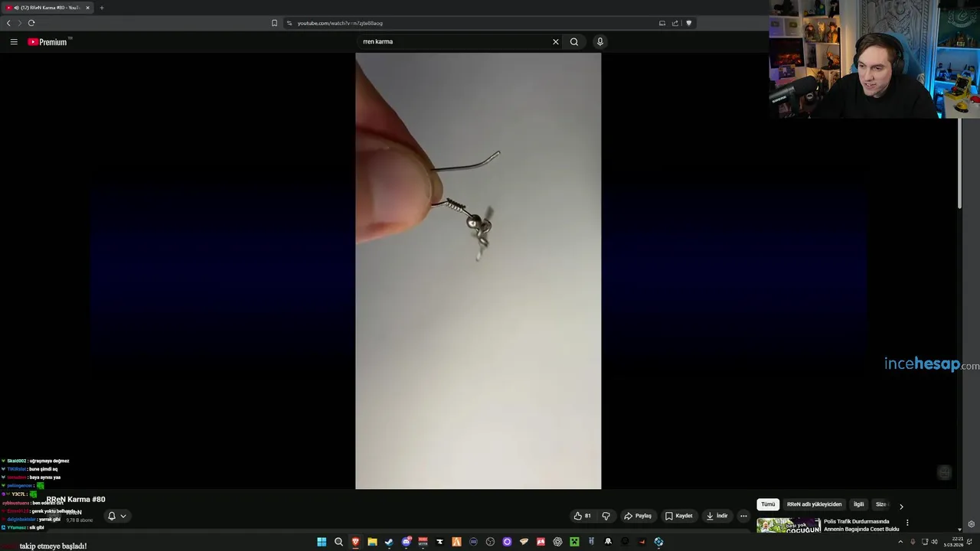Select the Tümü filter chip
This screenshot has height=551, width=980.
[x=768, y=504]
